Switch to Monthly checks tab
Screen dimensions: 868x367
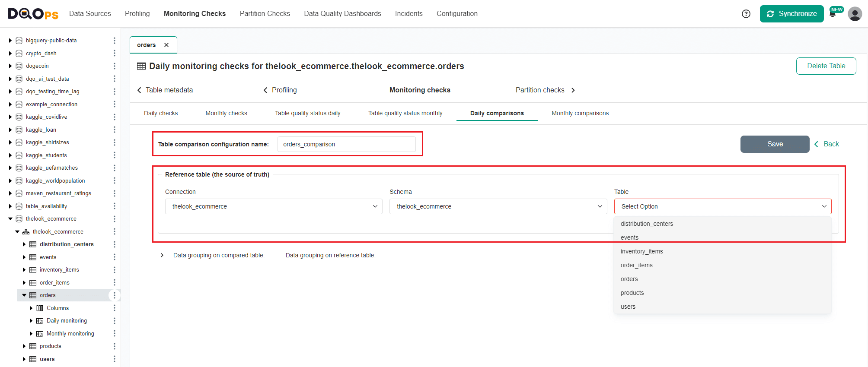point(227,113)
